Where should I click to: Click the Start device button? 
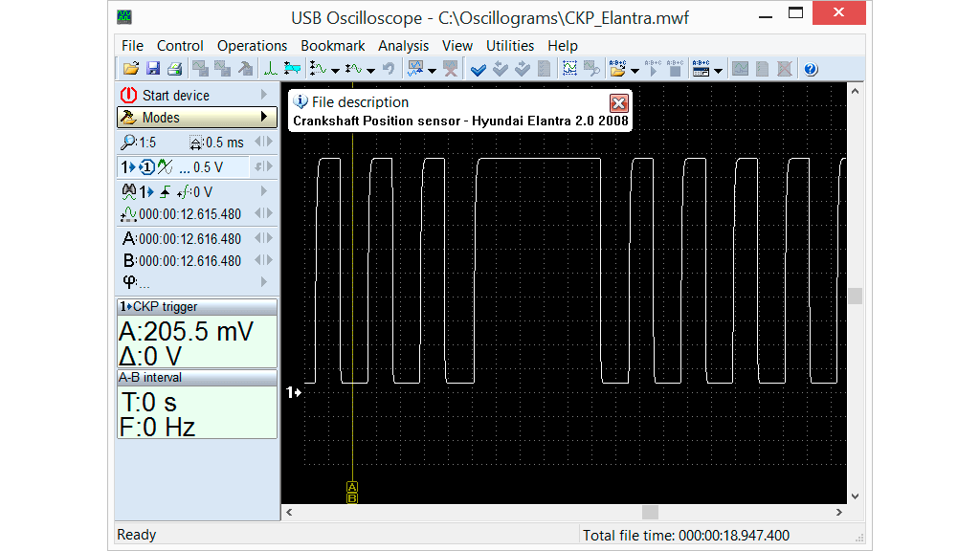click(196, 95)
